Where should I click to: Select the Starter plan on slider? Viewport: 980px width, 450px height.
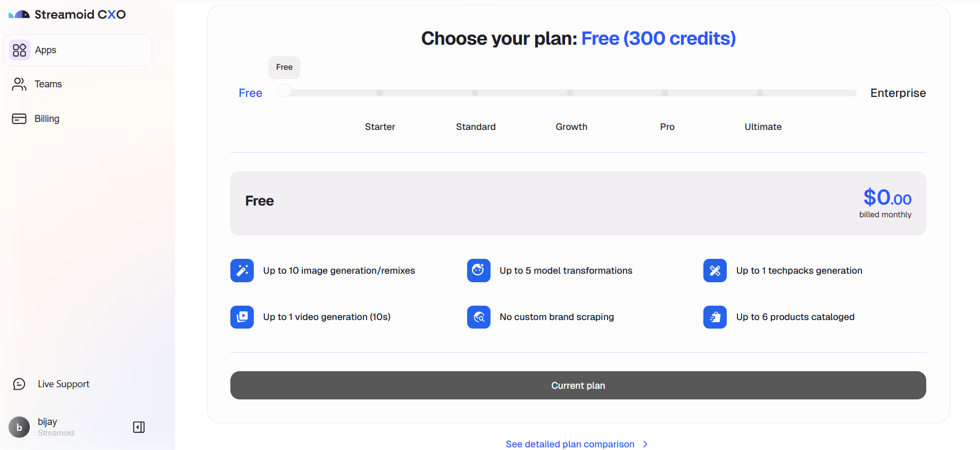click(379, 93)
